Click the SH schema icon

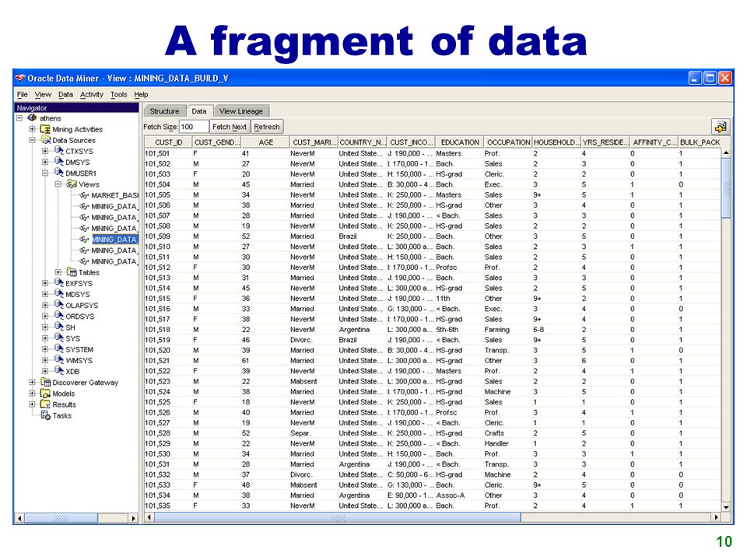click(59, 327)
